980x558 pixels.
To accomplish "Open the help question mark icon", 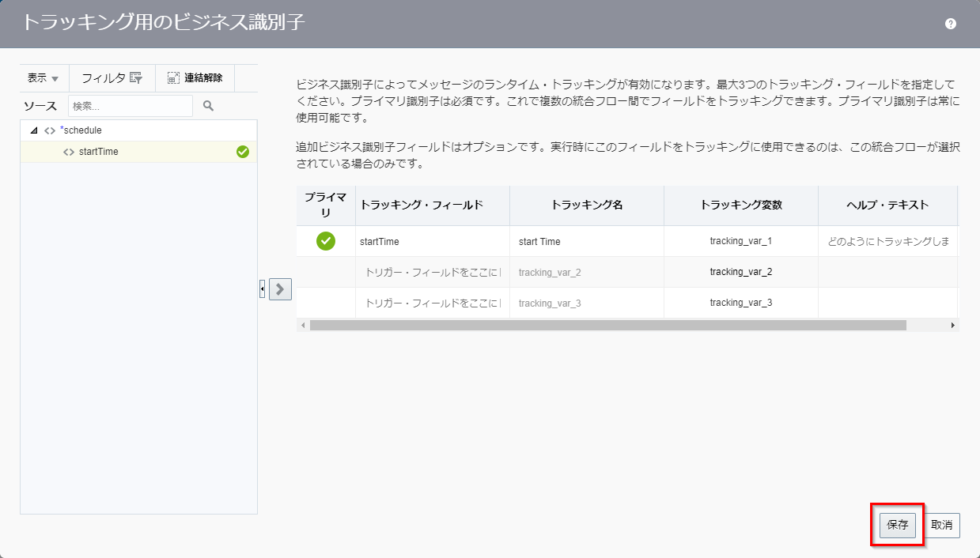I will [951, 24].
